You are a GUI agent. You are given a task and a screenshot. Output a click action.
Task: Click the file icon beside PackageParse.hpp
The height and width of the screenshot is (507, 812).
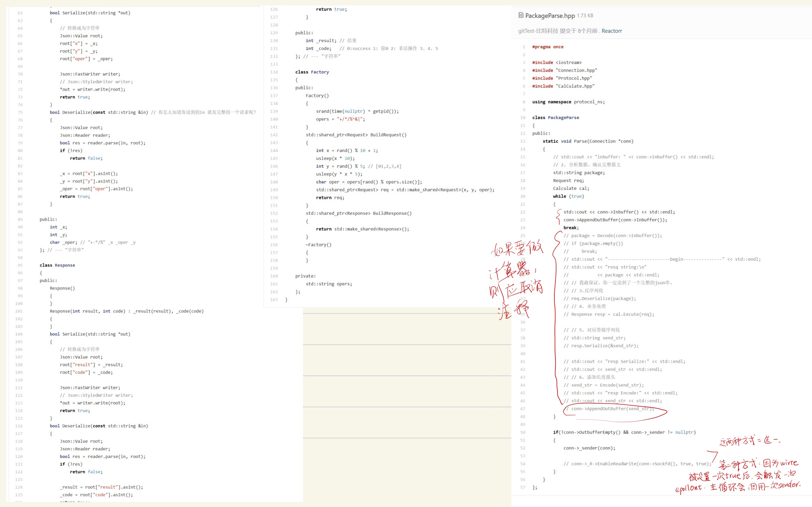click(521, 15)
